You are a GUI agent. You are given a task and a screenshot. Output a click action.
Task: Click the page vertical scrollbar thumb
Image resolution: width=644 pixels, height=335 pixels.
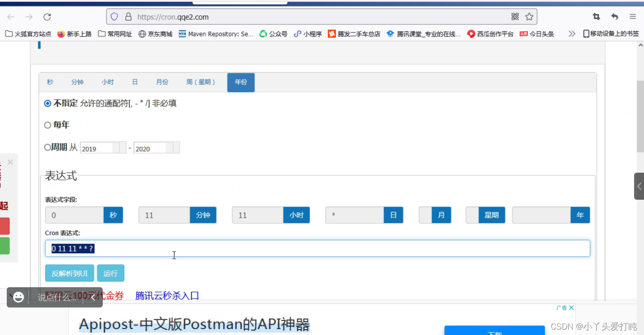point(640,117)
